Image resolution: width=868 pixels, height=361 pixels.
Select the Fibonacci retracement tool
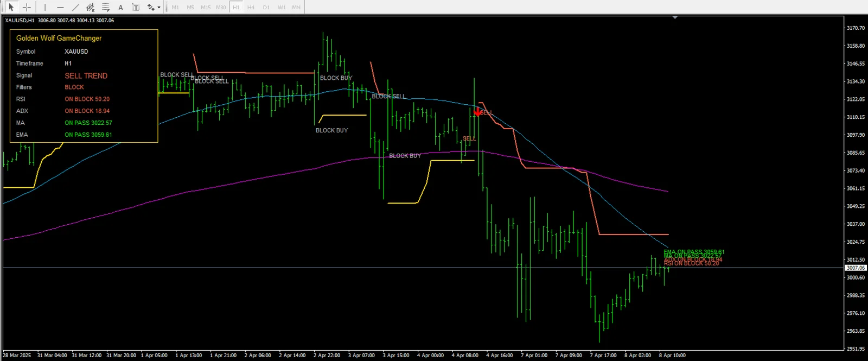(106, 7)
